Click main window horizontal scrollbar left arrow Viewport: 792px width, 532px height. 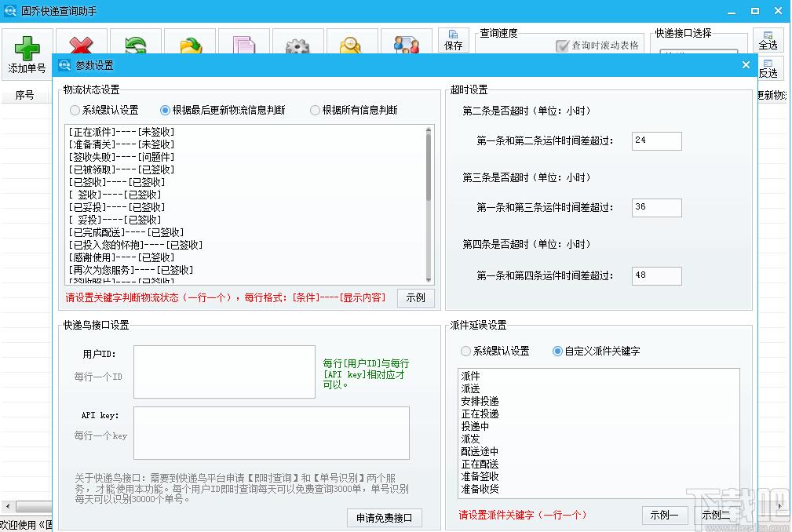[x=7, y=506]
